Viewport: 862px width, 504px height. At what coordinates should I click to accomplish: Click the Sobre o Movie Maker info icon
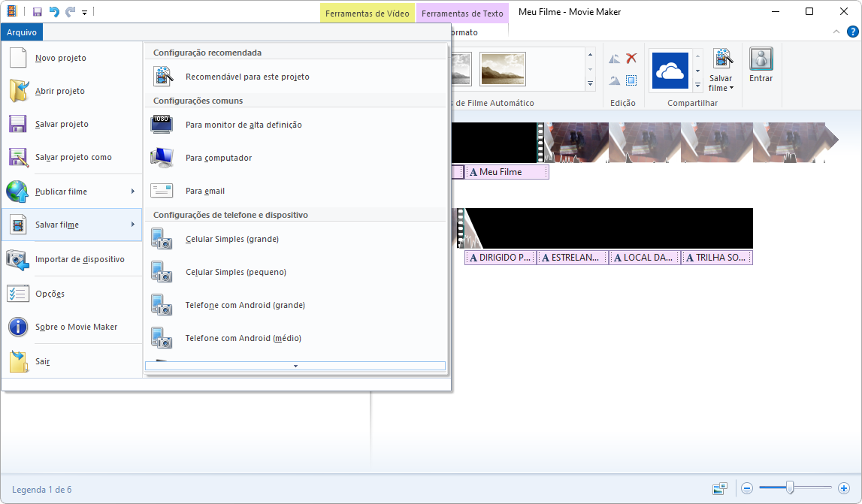[x=17, y=327]
